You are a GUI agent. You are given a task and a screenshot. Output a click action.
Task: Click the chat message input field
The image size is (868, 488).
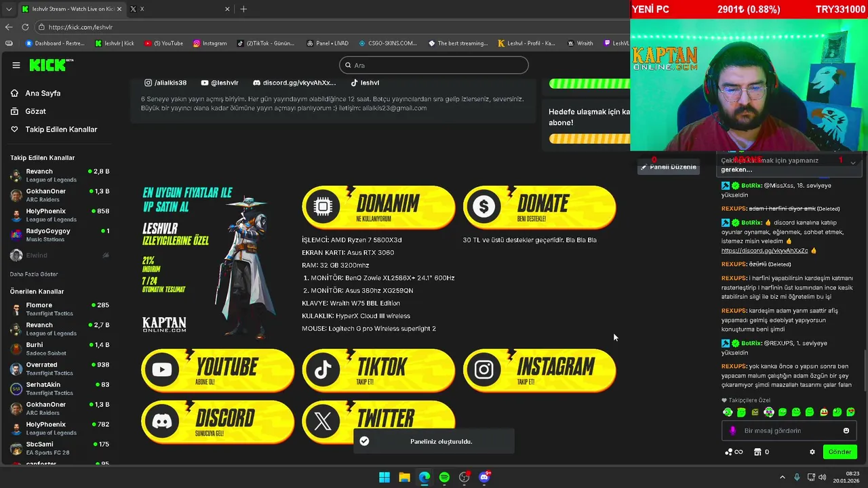tap(789, 430)
